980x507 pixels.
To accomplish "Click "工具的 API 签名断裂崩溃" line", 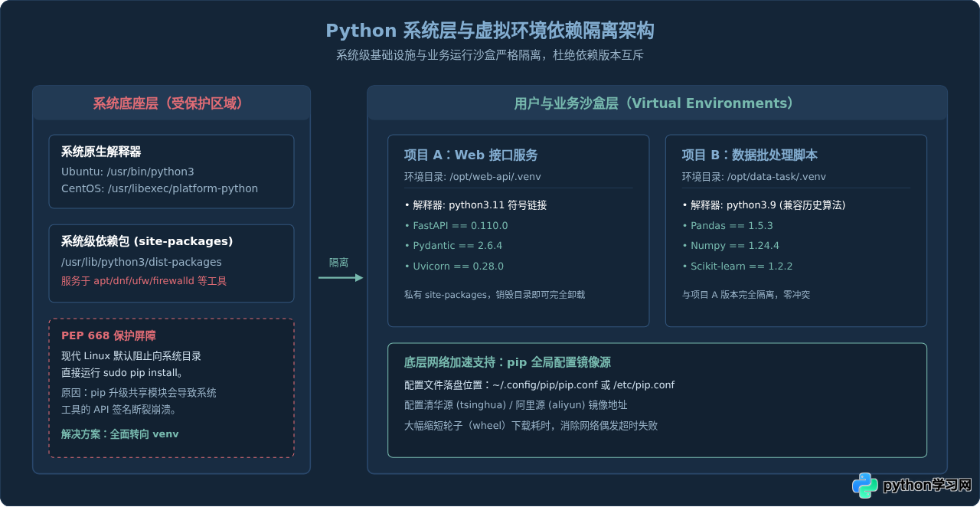I will click(x=119, y=410).
